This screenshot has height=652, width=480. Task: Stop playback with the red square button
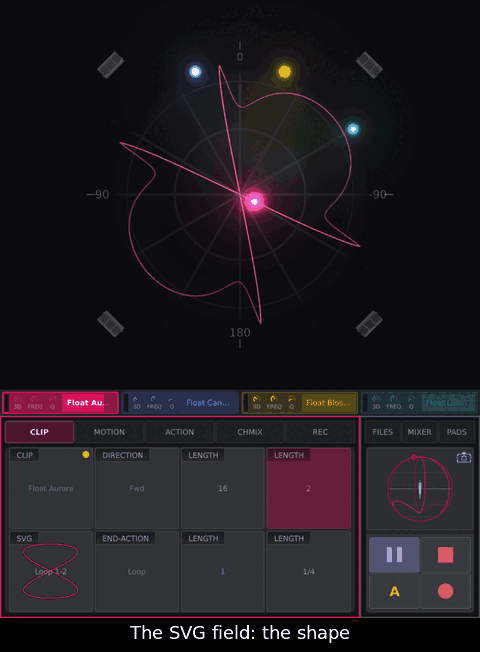tap(445, 554)
